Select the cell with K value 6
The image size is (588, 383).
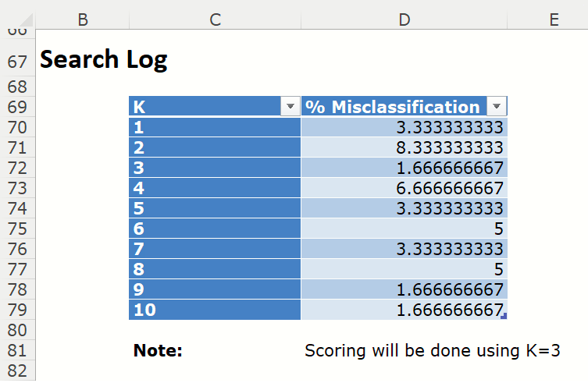pos(214,229)
